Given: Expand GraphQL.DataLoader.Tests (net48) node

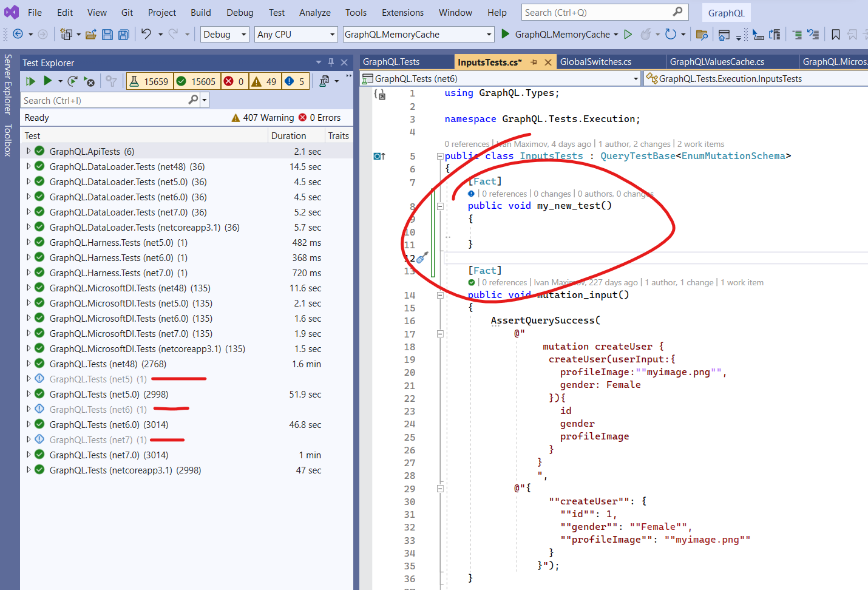Looking at the screenshot, I should [x=28, y=166].
